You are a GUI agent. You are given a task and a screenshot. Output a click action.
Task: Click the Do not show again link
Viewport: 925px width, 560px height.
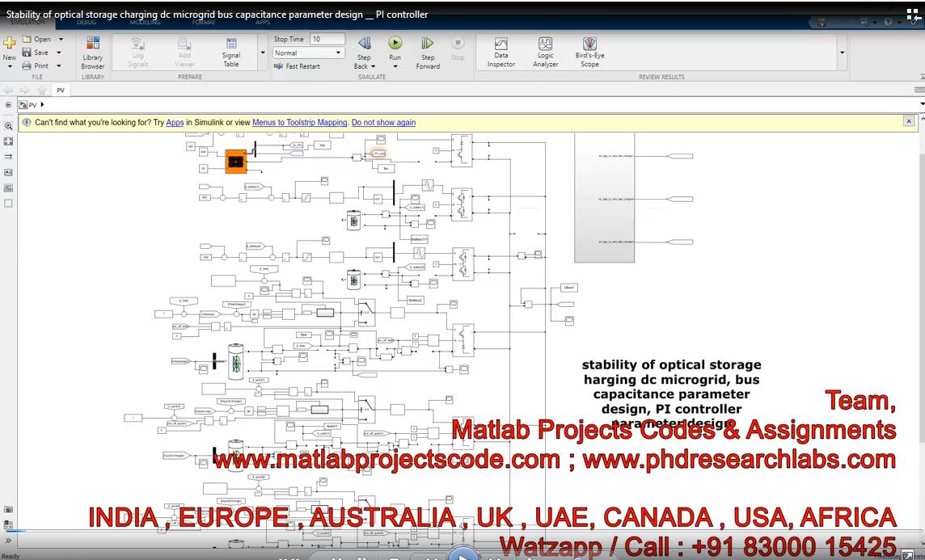(383, 123)
